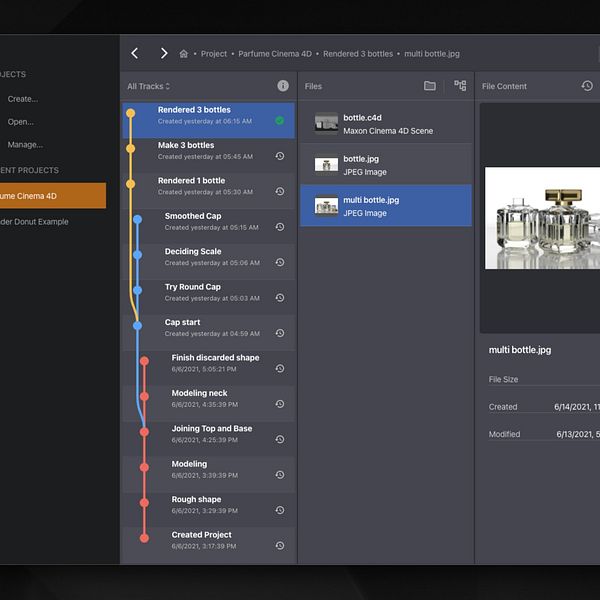
Task: Restore icon on Modeling row
Action: [x=280, y=475]
